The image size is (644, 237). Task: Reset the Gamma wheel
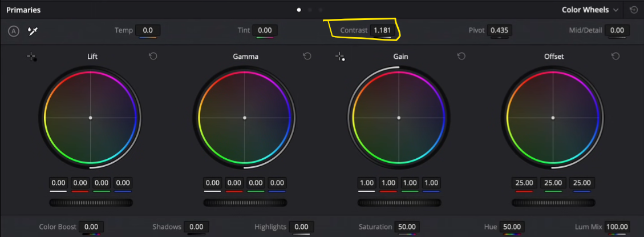pos(307,57)
